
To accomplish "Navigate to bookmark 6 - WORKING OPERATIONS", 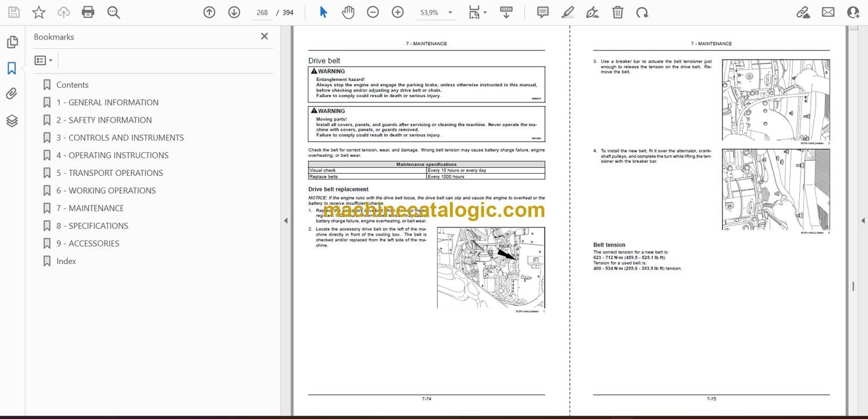I will pos(106,190).
